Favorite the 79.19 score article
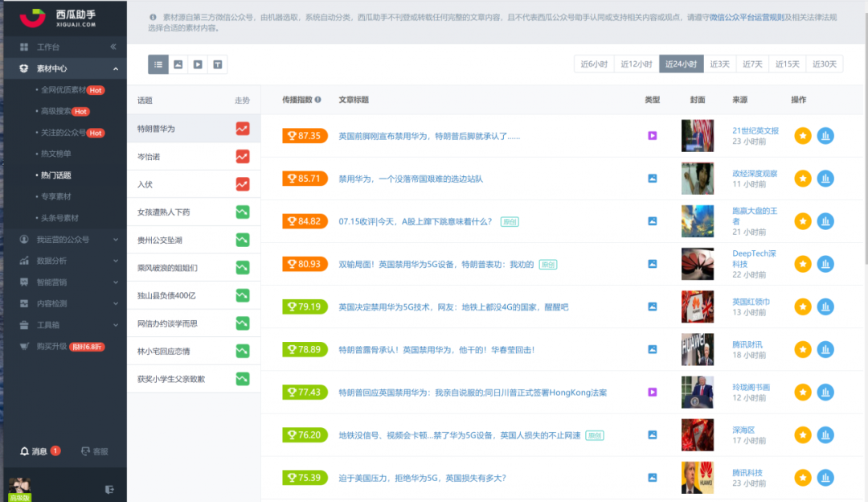Image resolution: width=868 pixels, height=502 pixels. 803,307
